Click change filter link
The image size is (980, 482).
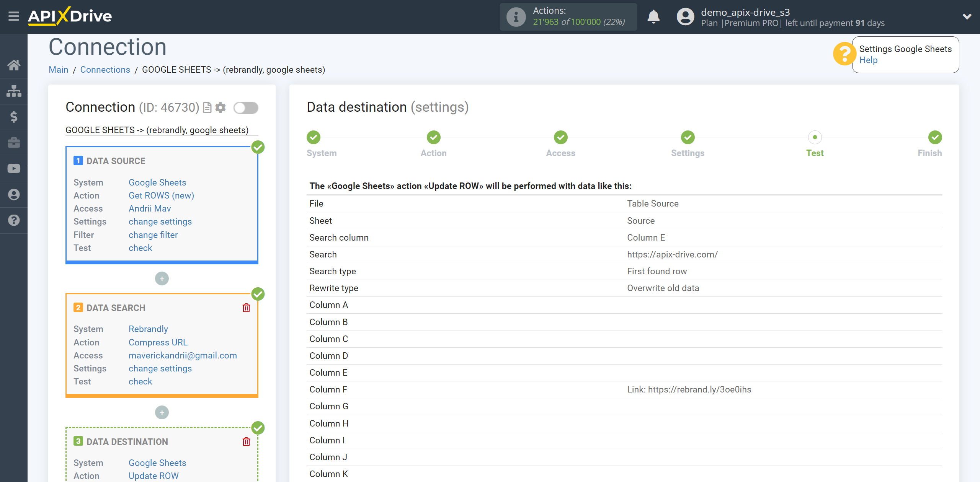pyautogui.click(x=153, y=235)
